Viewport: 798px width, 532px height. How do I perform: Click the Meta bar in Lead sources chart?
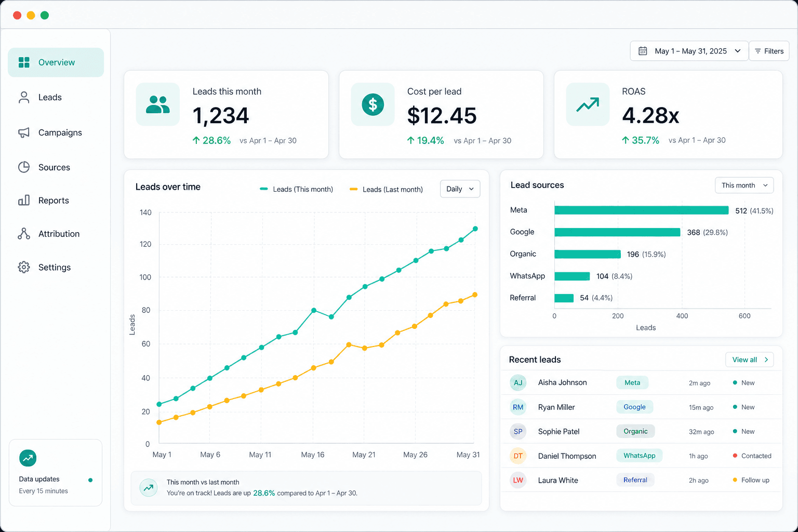tap(642, 210)
